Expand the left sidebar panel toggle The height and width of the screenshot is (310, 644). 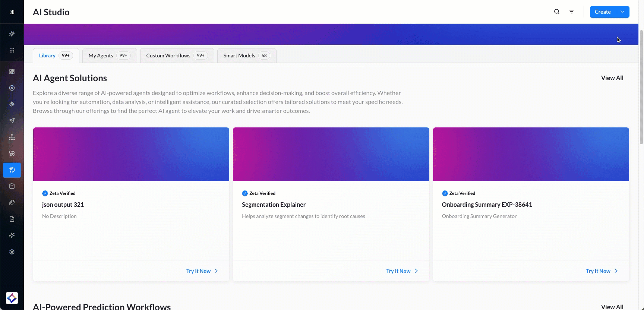(12, 12)
